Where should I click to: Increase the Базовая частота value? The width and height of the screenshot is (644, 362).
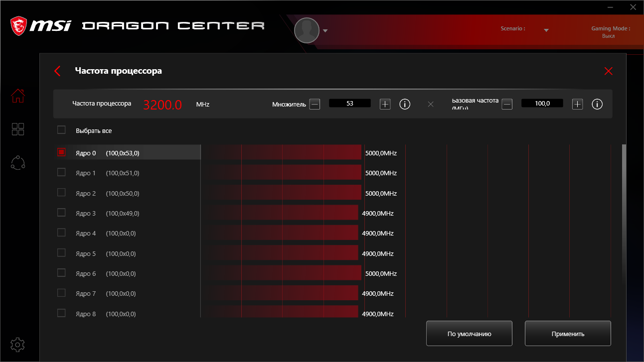pyautogui.click(x=577, y=104)
